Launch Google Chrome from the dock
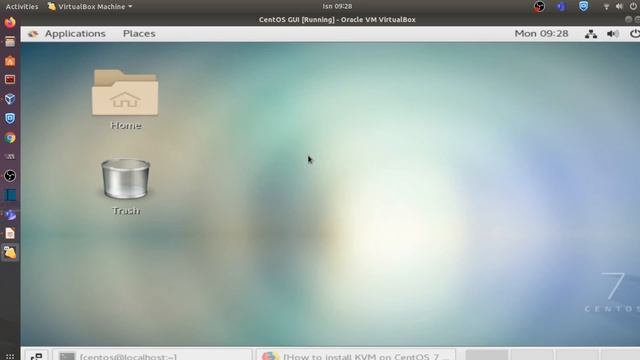 click(x=10, y=138)
